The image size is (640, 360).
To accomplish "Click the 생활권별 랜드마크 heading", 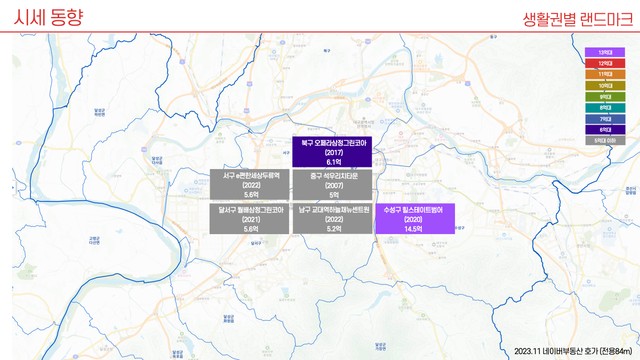I will coord(578,19).
